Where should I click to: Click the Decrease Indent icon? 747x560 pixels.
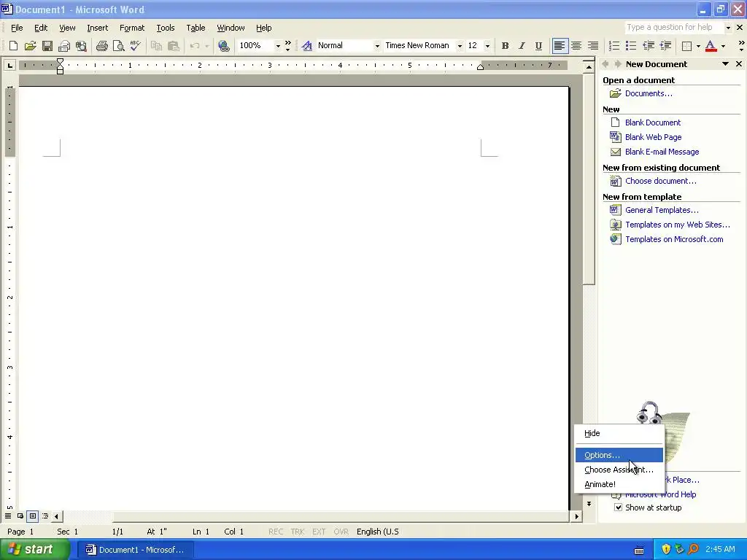point(648,46)
